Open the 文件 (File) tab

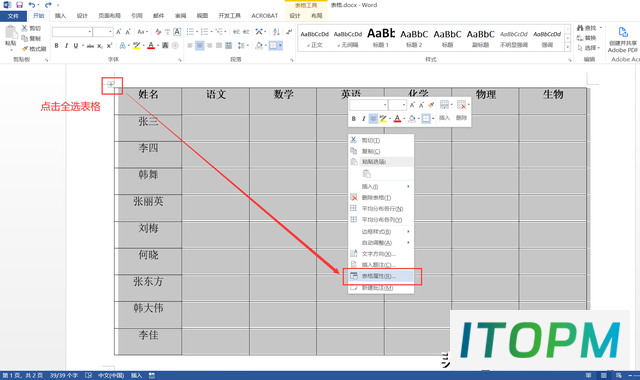pos(13,16)
